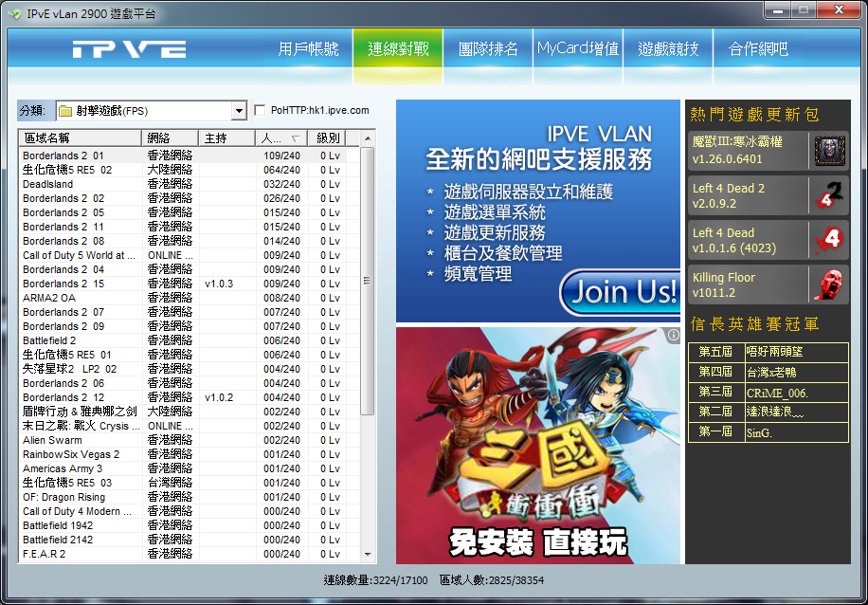Switch to 連線對戰 tab
868x605 pixels.
[x=398, y=49]
